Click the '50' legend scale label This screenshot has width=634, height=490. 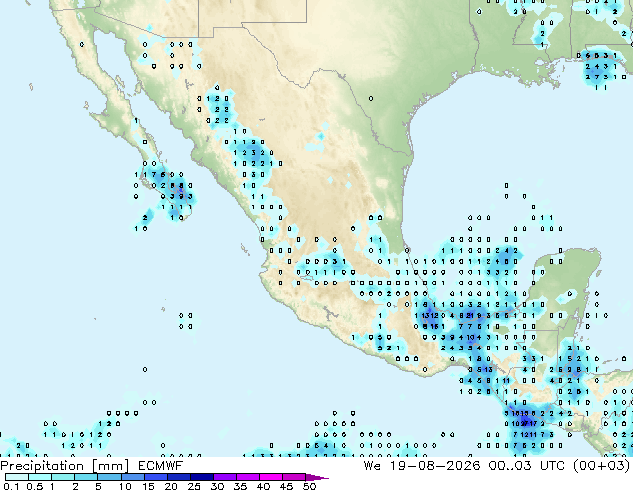tap(309, 486)
